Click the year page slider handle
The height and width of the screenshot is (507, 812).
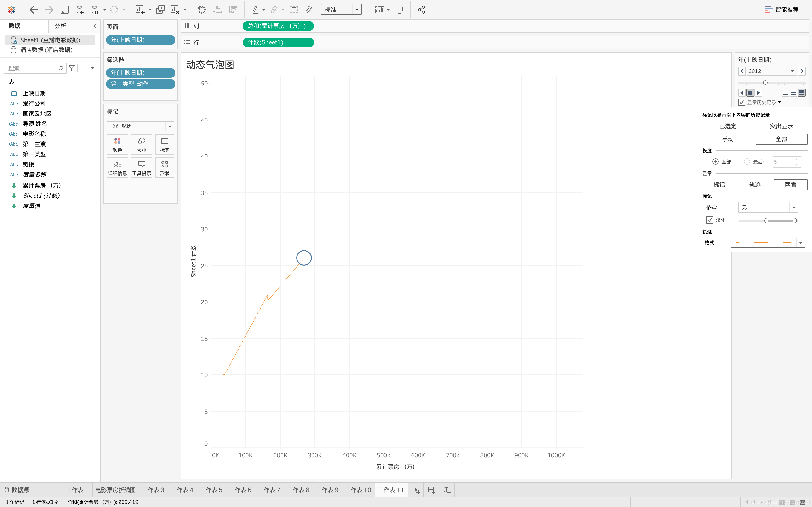(765, 83)
